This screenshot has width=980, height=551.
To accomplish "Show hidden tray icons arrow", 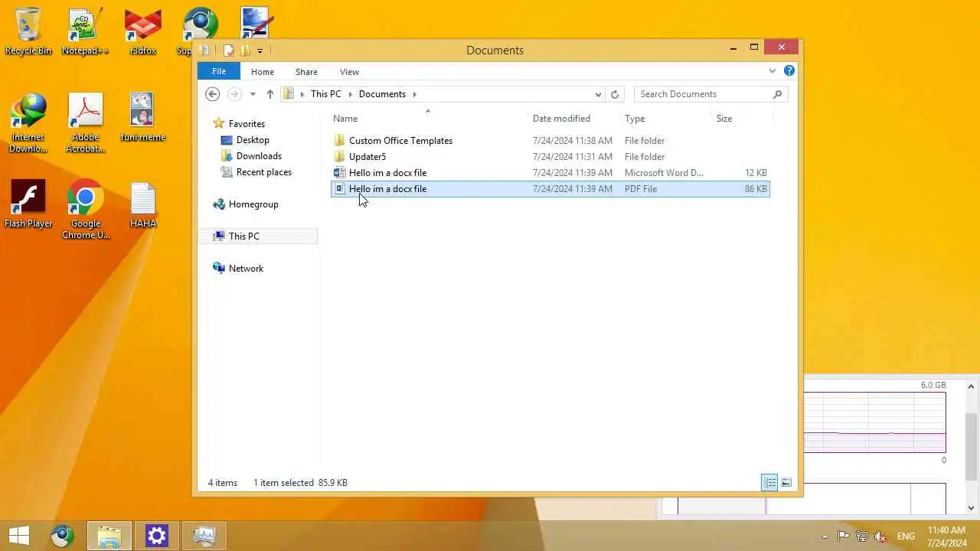I will (x=824, y=536).
